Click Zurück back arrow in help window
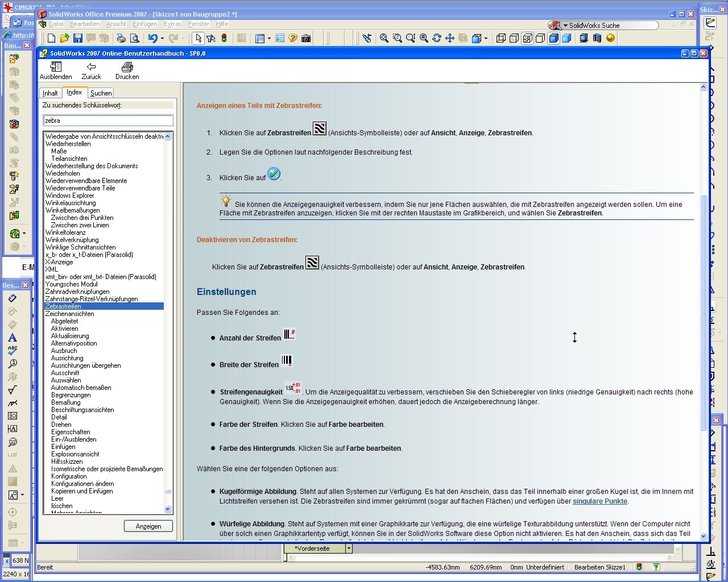The height and width of the screenshot is (582, 728). tap(91, 71)
